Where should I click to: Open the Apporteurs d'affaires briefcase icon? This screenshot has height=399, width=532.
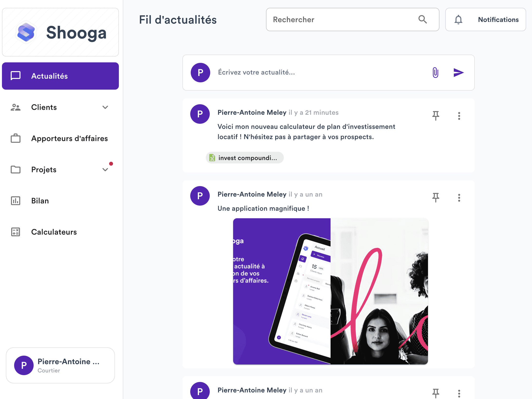(x=15, y=138)
